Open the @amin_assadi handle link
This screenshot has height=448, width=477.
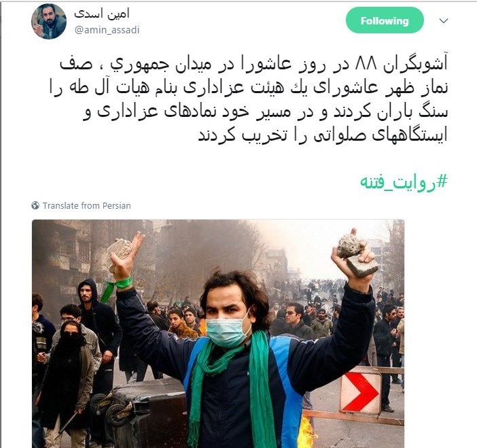pos(107,30)
